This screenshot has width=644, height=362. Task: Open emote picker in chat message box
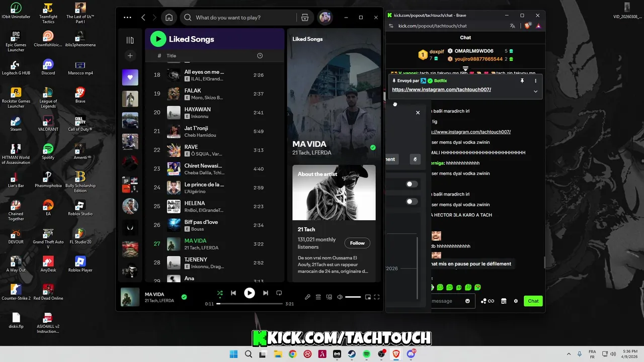tap(467, 301)
